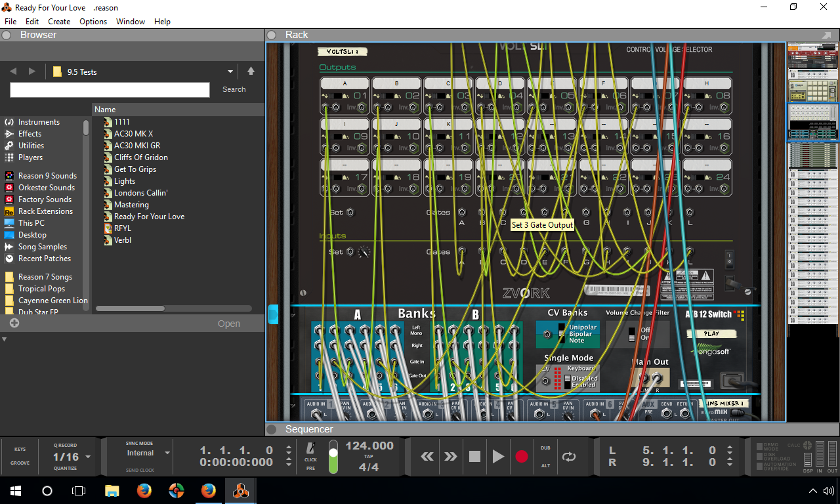Stop playback in transport
The width and height of the screenshot is (840, 504).
pyautogui.click(x=474, y=457)
